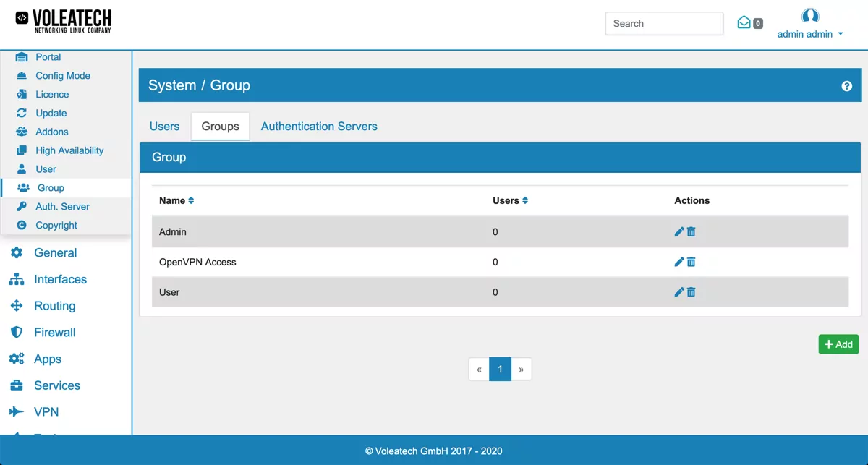Open the Users tab

point(164,126)
